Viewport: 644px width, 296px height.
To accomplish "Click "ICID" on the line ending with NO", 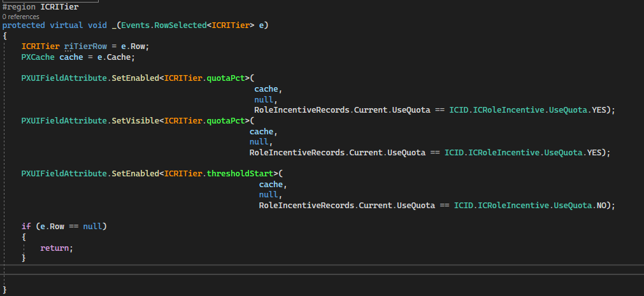I will (x=463, y=205).
